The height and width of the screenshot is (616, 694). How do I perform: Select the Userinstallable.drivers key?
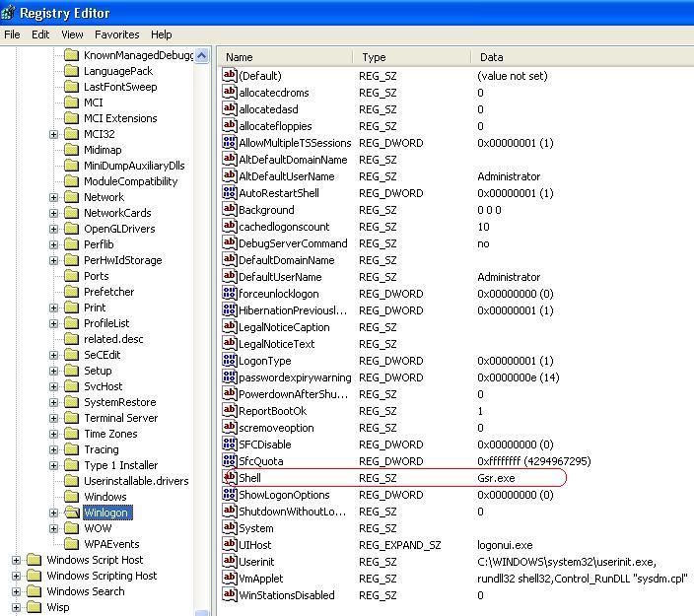click(136, 481)
